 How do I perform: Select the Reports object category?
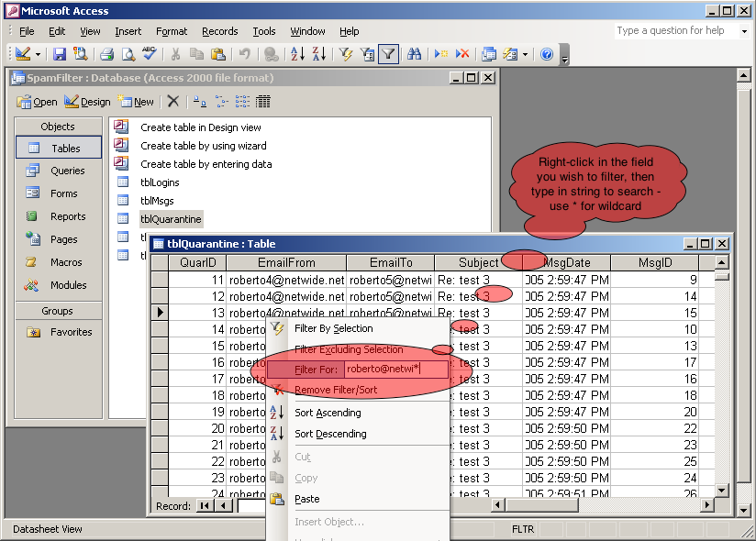(59, 216)
